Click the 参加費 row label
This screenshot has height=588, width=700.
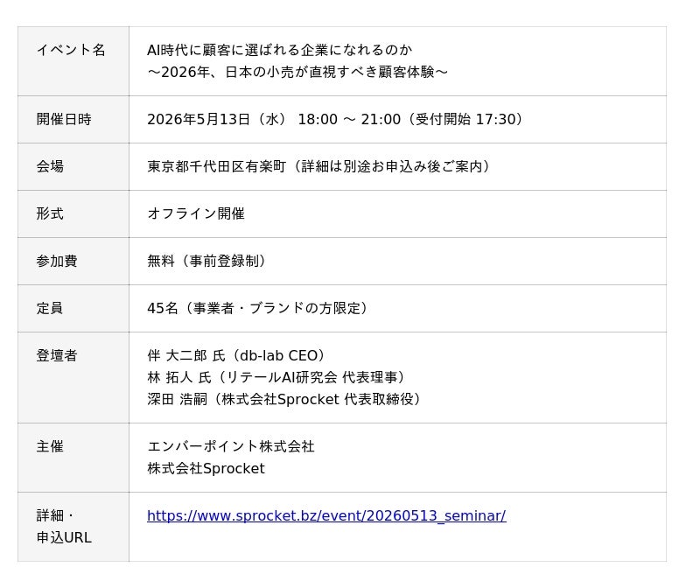coord(57,261)
